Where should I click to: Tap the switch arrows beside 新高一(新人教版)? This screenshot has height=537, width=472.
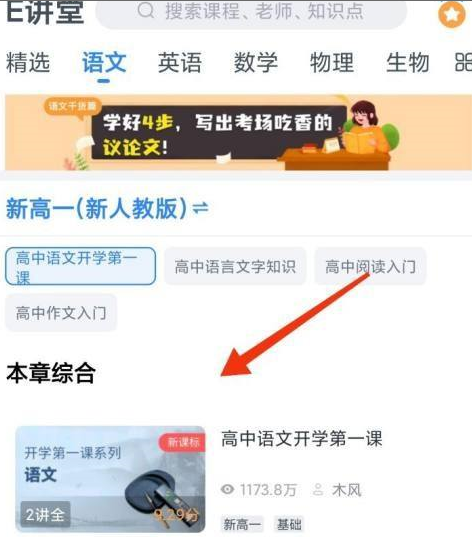coord(200,208)
